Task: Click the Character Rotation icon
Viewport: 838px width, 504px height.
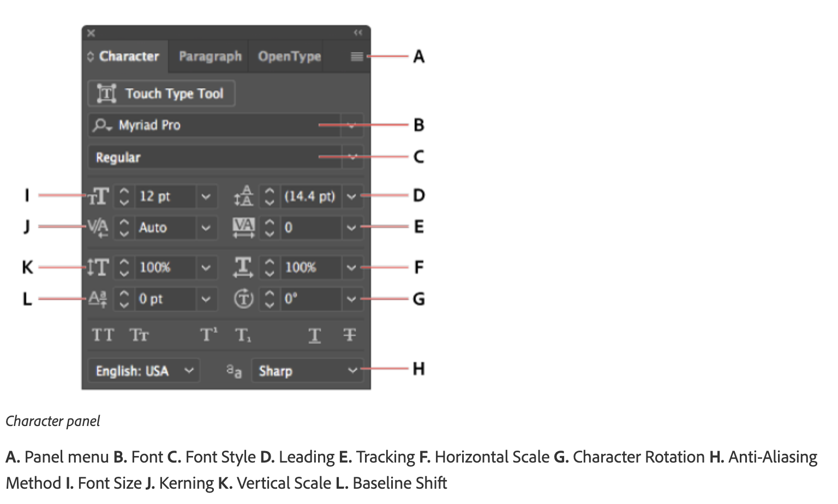Action: (244, 299)
